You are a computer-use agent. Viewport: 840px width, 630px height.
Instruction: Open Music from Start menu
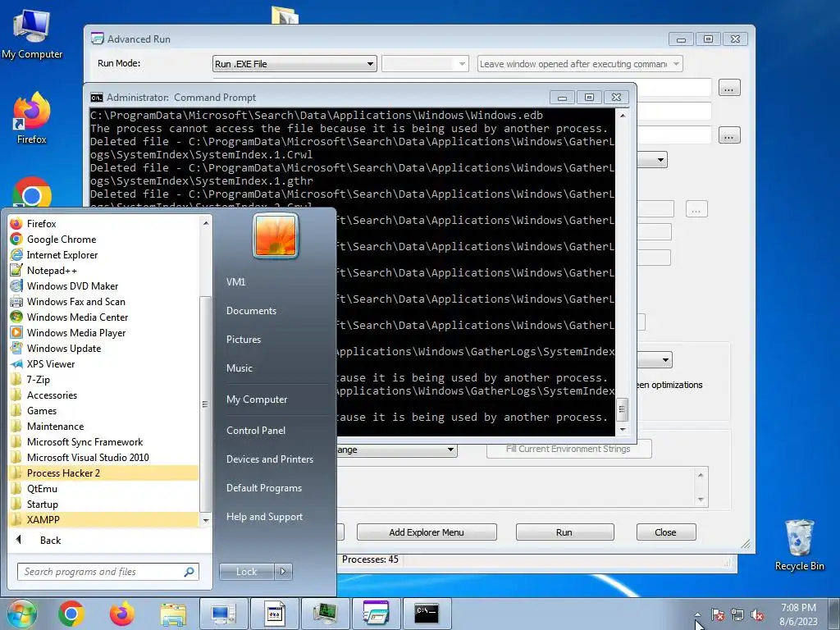(x=239, y=368)
